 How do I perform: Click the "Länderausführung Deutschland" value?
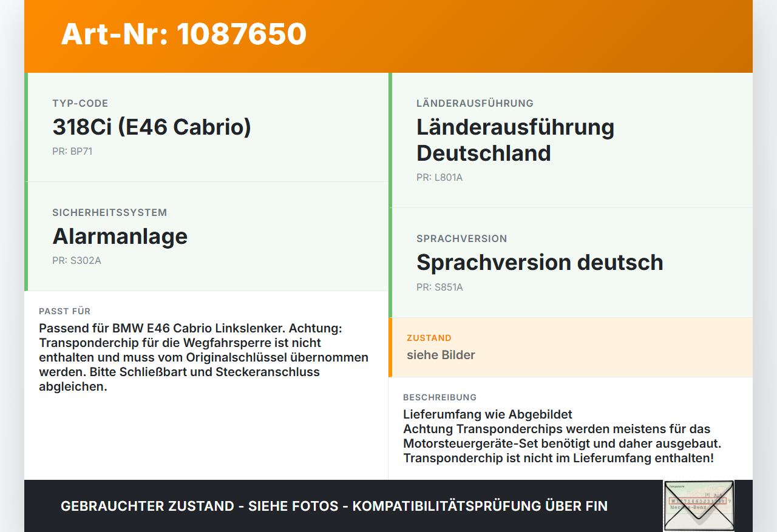515,140
